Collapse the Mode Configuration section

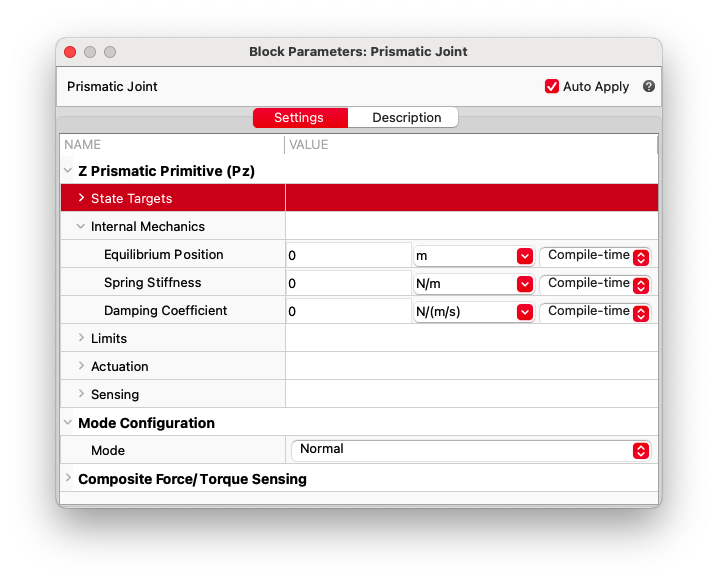click(x=68, y=422)
